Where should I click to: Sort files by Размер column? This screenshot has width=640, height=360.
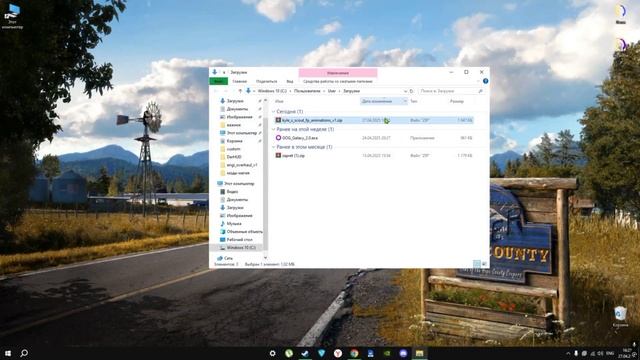click(x=456, y=101)
